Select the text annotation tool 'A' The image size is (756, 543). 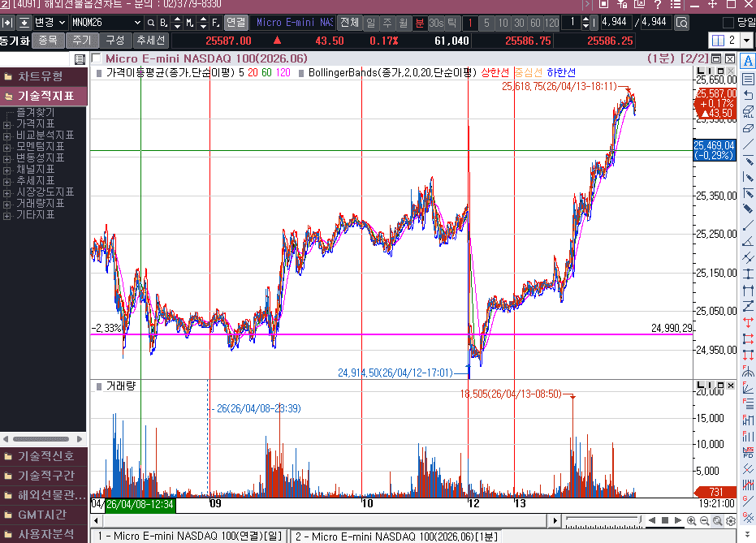pos(748,61)
